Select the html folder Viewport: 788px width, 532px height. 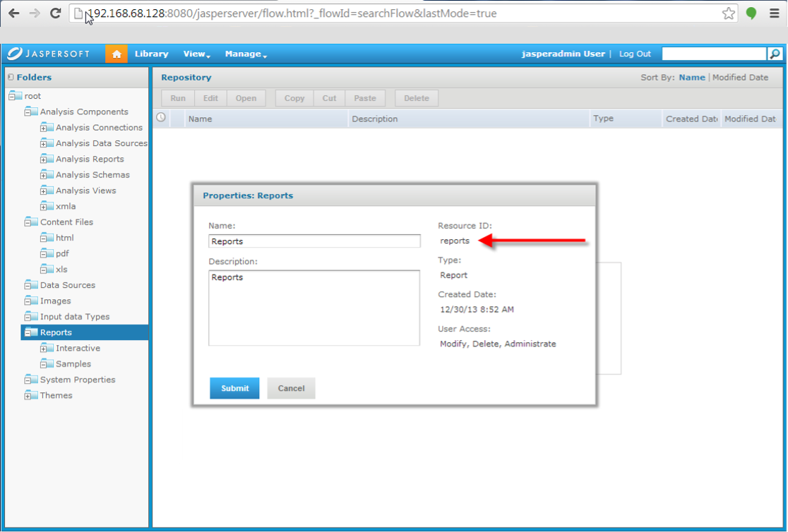tap(64, 238)
